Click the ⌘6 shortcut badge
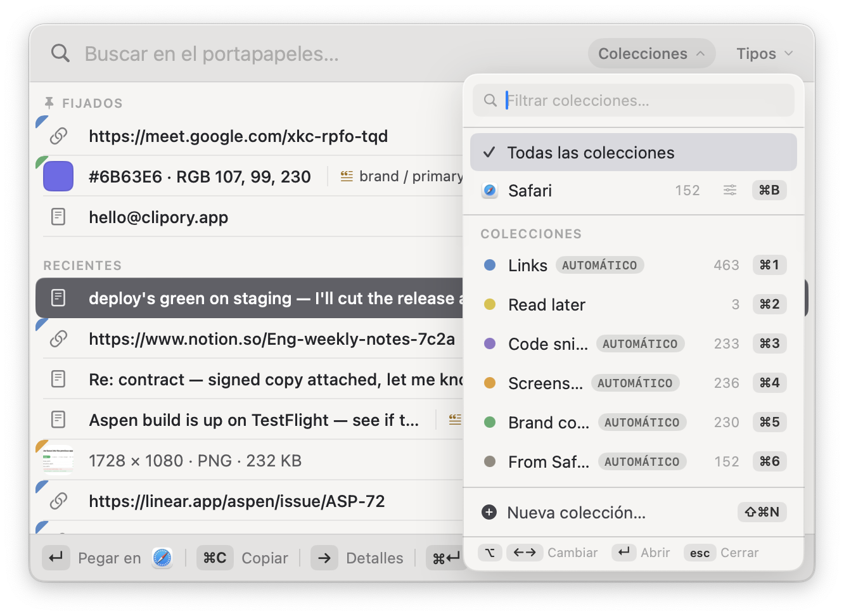Viewport: 844px width, 616px height. [x=769, y=461]
